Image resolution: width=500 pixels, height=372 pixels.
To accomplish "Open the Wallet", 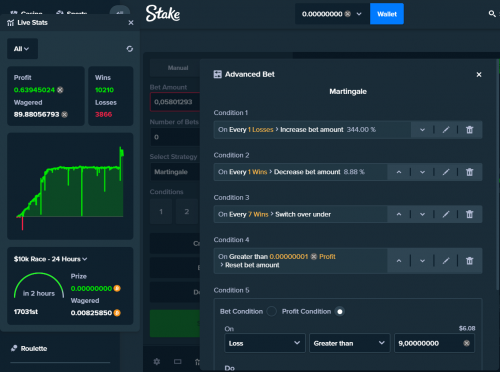I will tap(387, 14).
